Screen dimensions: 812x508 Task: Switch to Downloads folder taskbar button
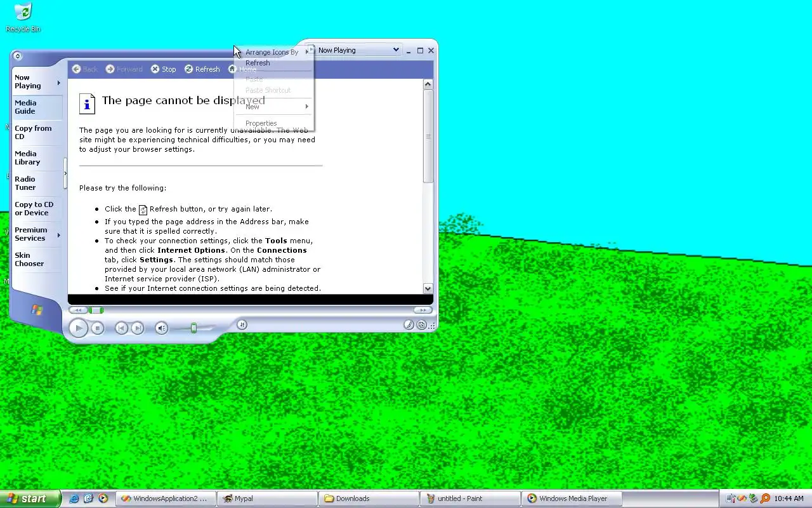click(x=369, y=498)
